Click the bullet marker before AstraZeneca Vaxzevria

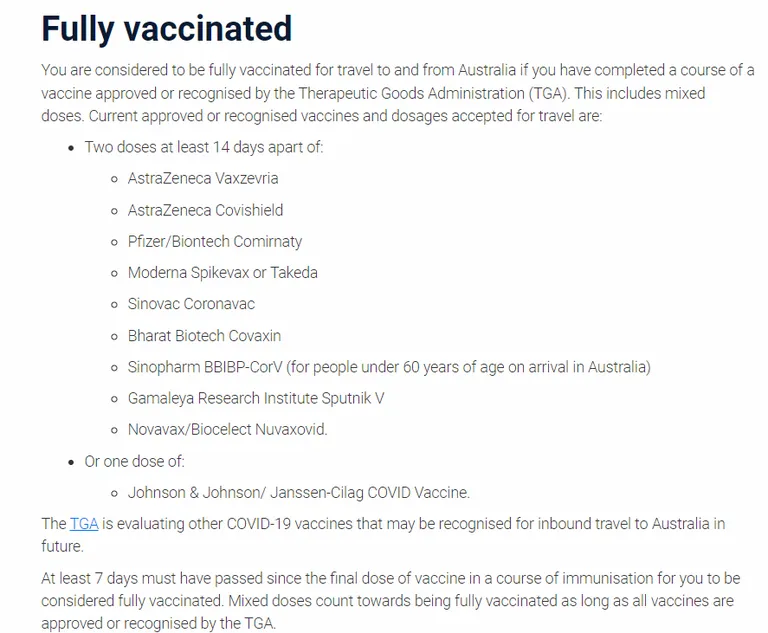(114, 179)
